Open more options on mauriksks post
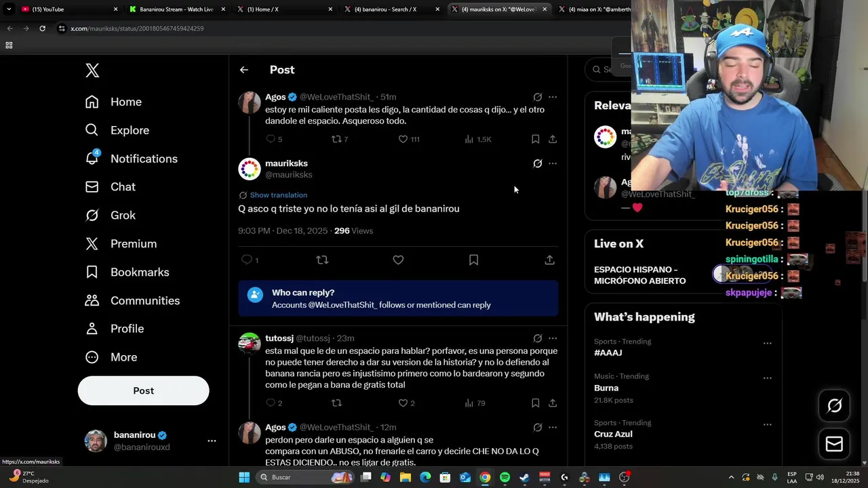 (x=553, y=163)
